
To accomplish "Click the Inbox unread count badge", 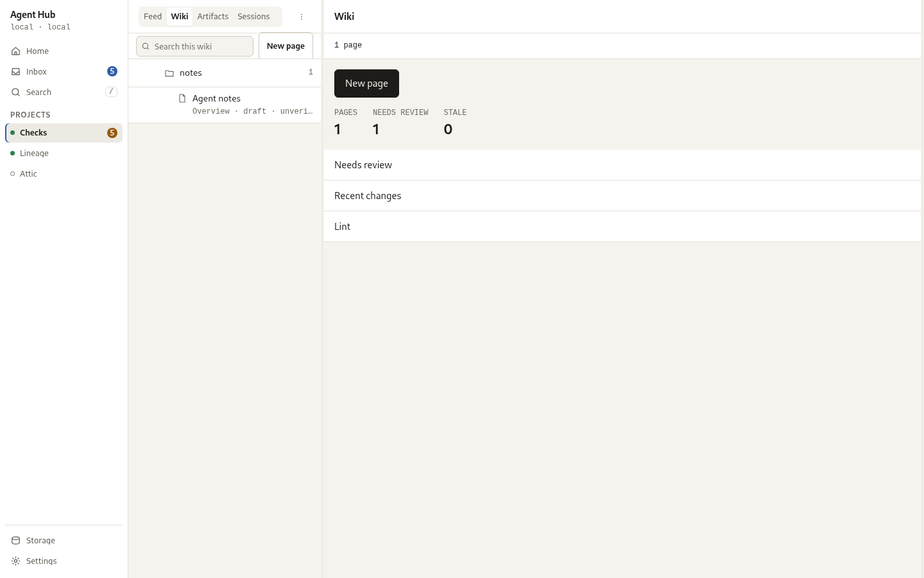I will (112, 71).
